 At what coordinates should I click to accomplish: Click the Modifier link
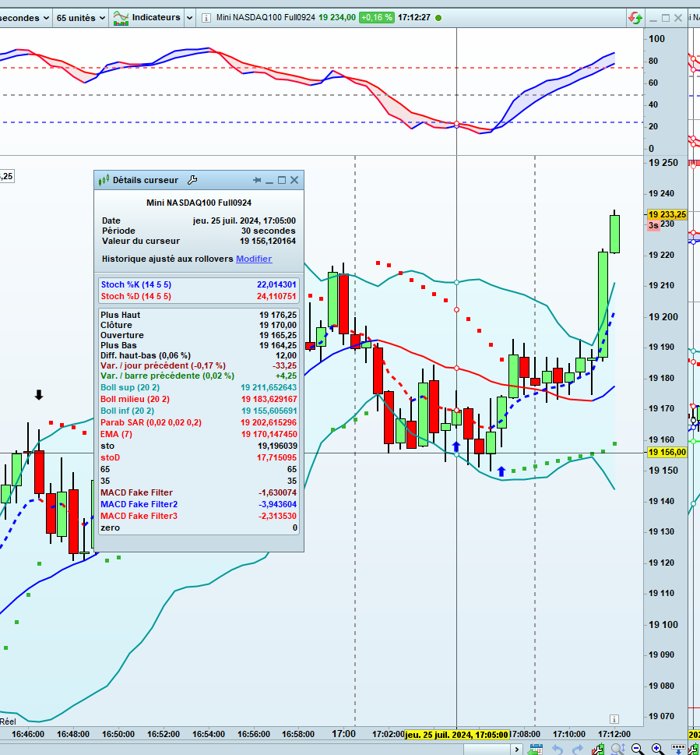[254, 259]
